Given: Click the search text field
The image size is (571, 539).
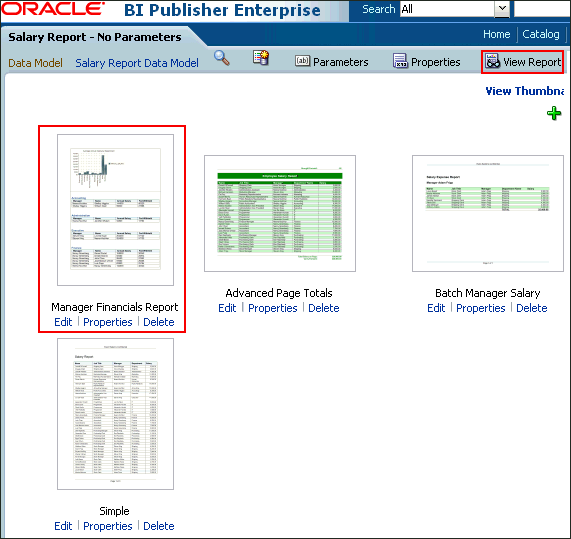Looking at the screenshot, I should click(542, 9).
